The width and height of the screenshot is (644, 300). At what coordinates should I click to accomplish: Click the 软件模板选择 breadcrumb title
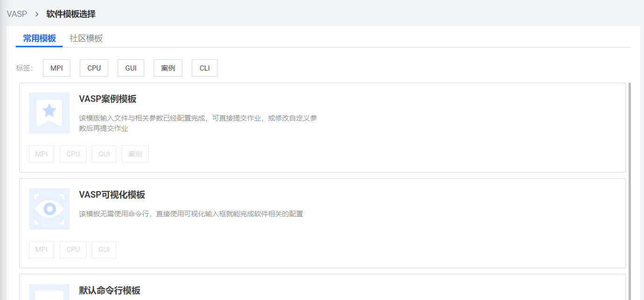tap(71, 14)
